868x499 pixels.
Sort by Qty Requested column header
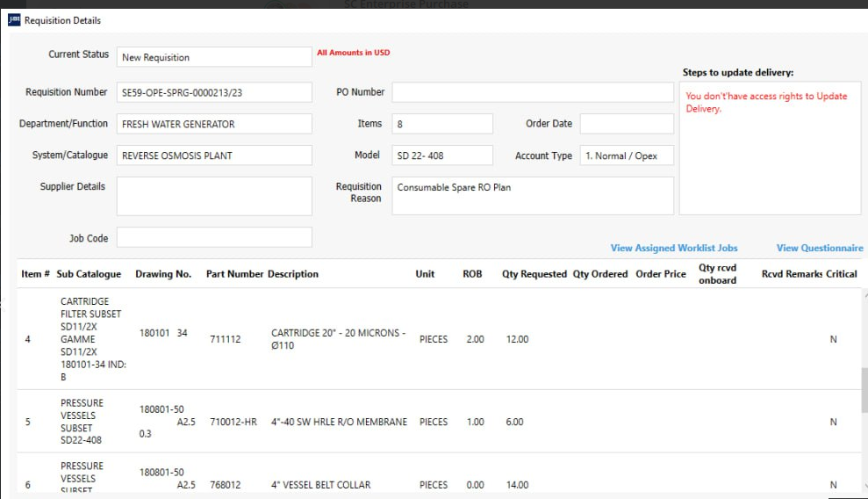coord(534,274)
